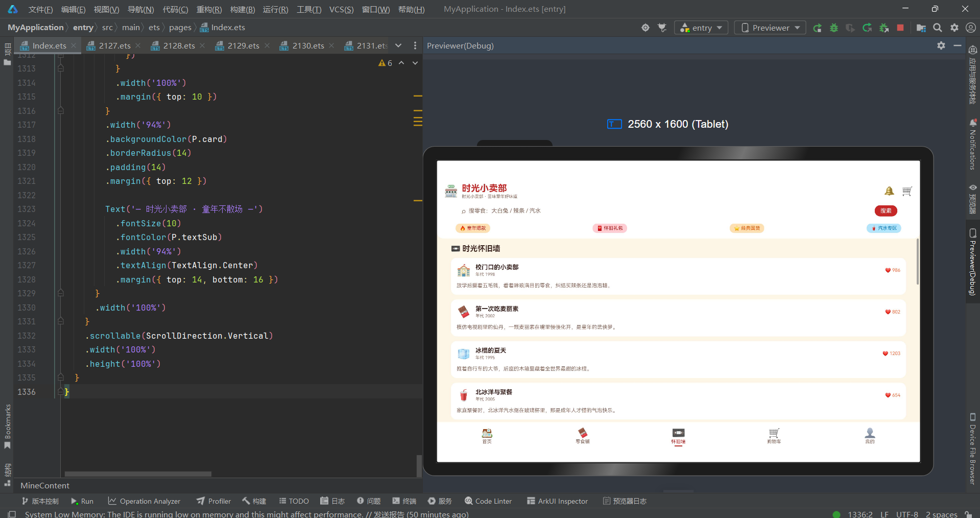Tap 购物车 tab in preview bottom bar
The width and height of the screenshot is (980, 518).
pos(774,436)
